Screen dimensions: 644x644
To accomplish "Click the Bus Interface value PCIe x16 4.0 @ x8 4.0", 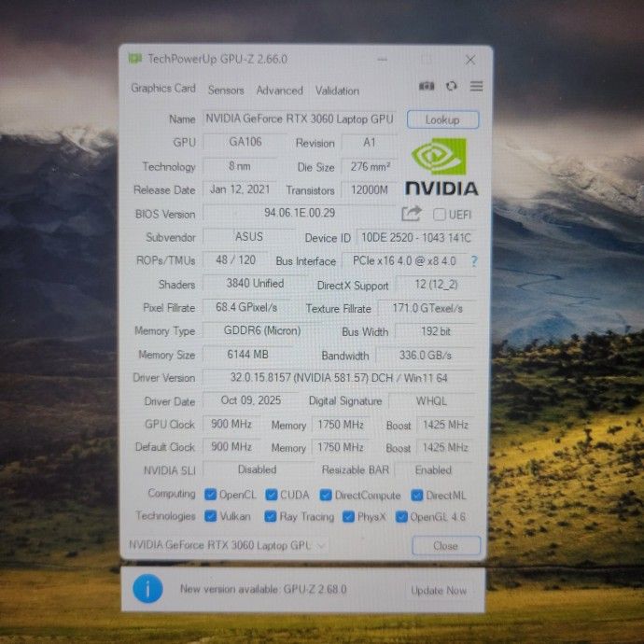I will [x=404, y=261].
